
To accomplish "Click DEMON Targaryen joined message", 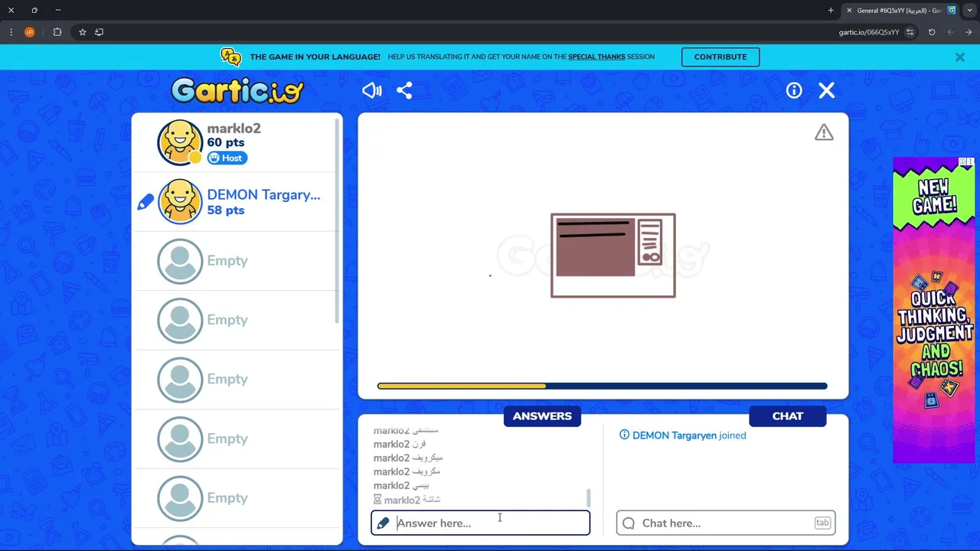I will (x=689, y=435).
